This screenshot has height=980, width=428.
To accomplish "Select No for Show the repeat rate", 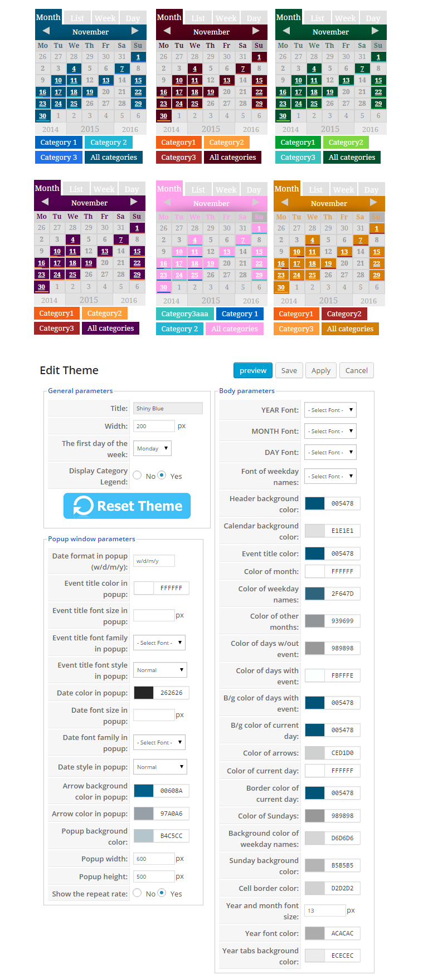I will click(137, 893).
